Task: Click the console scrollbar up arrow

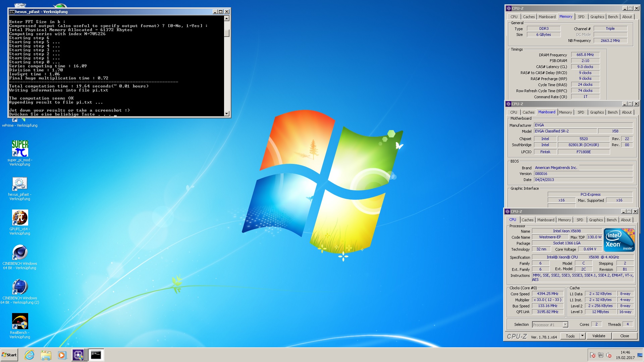Action: click(x=227, y=19)
